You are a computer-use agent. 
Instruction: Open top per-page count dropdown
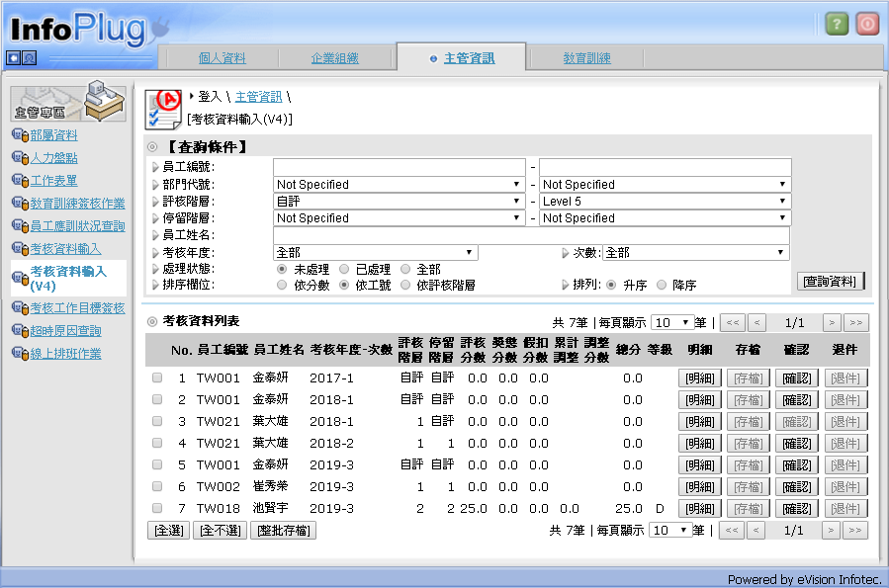671,323
